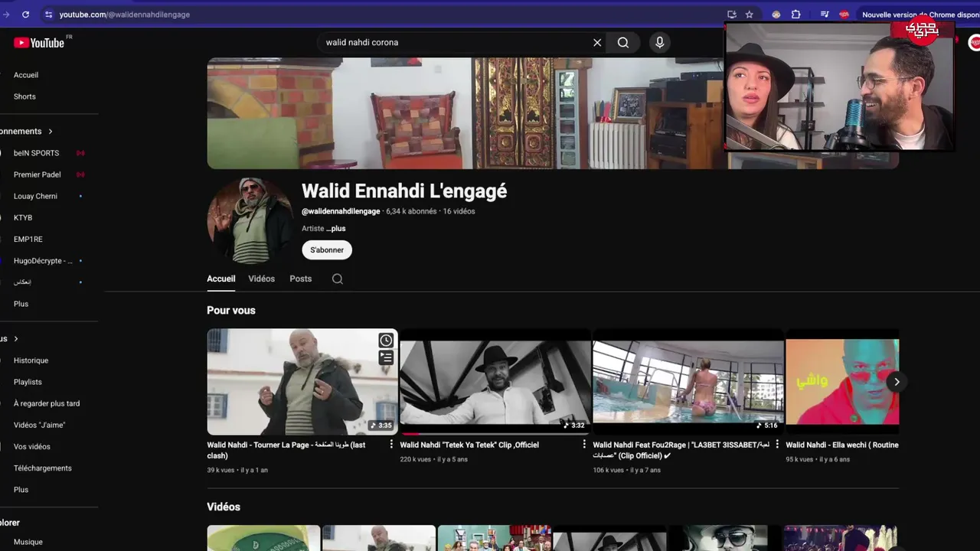980x551 pixels.
Task: Open EMP1RE subscription
Action: coord(28,240)
